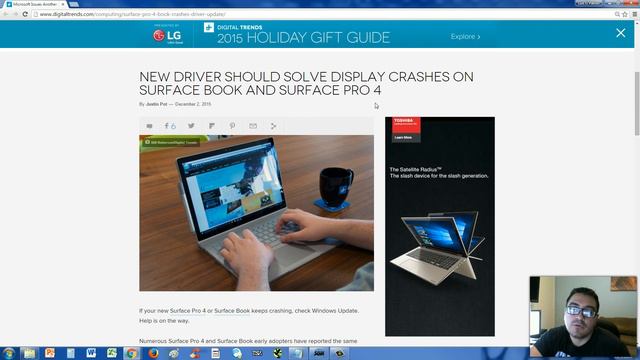Share article on Flipboard
The width and height of the screenshot is (640, 360).
[211, 126]
